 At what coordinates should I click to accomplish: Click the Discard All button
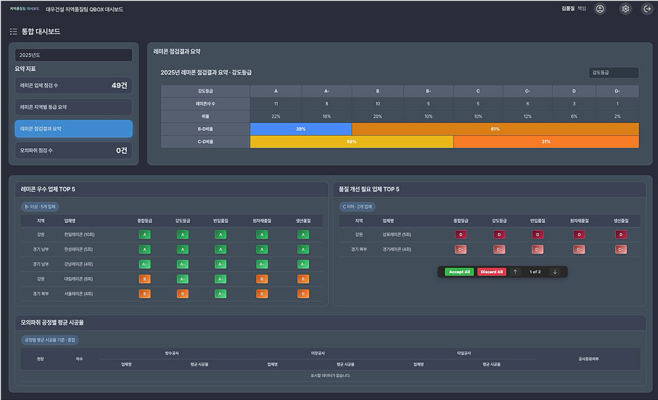coord(491,271)
